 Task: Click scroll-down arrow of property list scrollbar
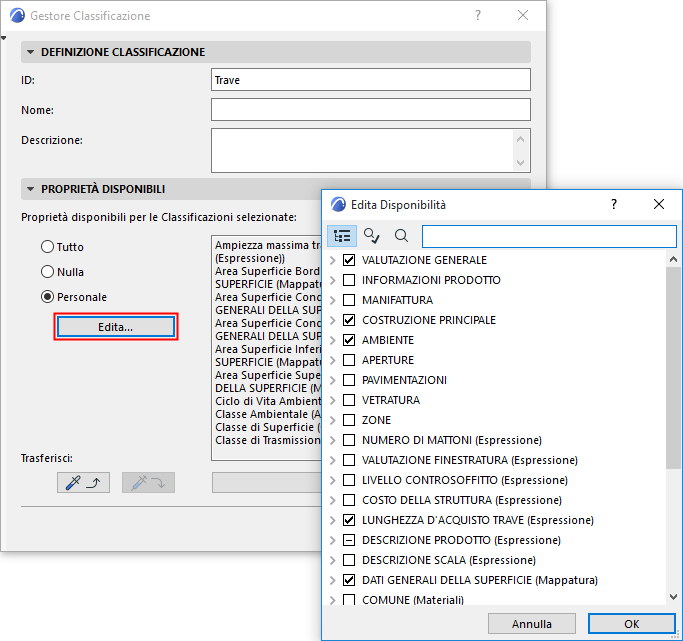point(673,597)
